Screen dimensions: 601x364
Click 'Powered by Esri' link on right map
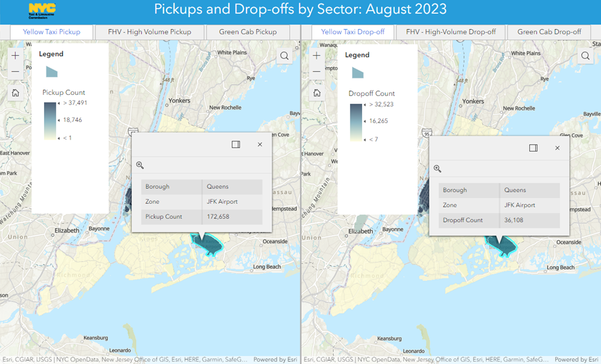point(577,360)
